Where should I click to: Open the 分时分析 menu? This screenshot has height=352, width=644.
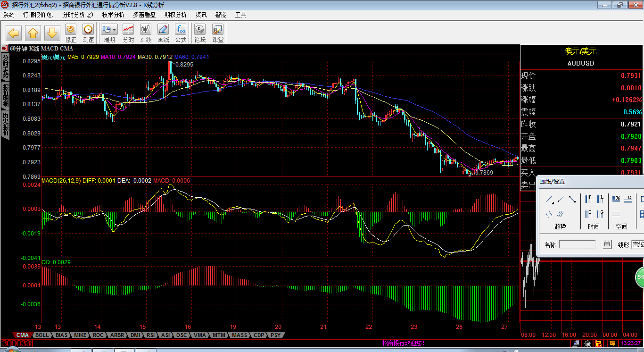(78, 15)
